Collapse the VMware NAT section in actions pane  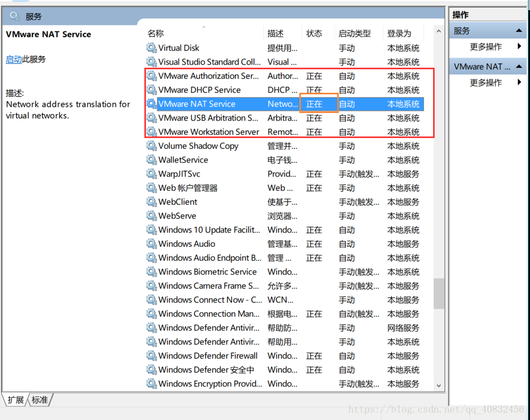[x=519, y=67]
